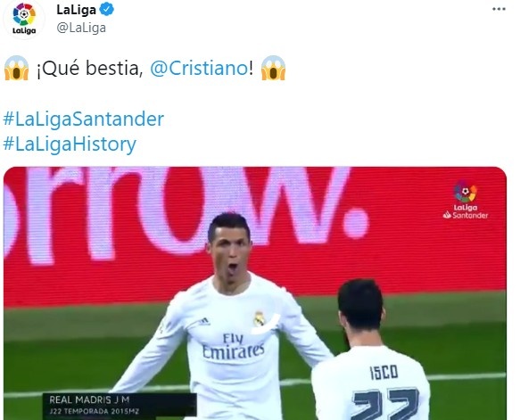The height and width of the screenshot is (420, 520).
Task: Open the LaLiga display name link
Action: pyautogui.click(x=77, y=9)
